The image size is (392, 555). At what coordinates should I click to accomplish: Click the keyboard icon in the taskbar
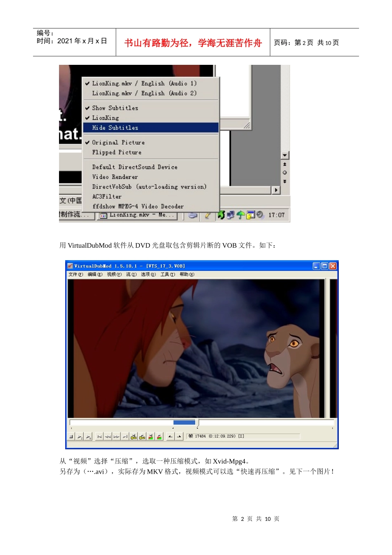tap(193, 215)
